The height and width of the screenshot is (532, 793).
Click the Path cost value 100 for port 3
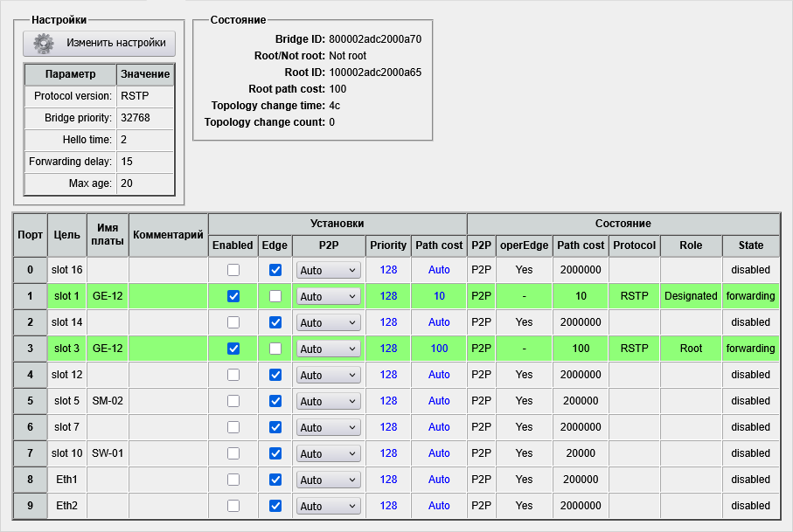pyautogui.click(x=439, y=349)
